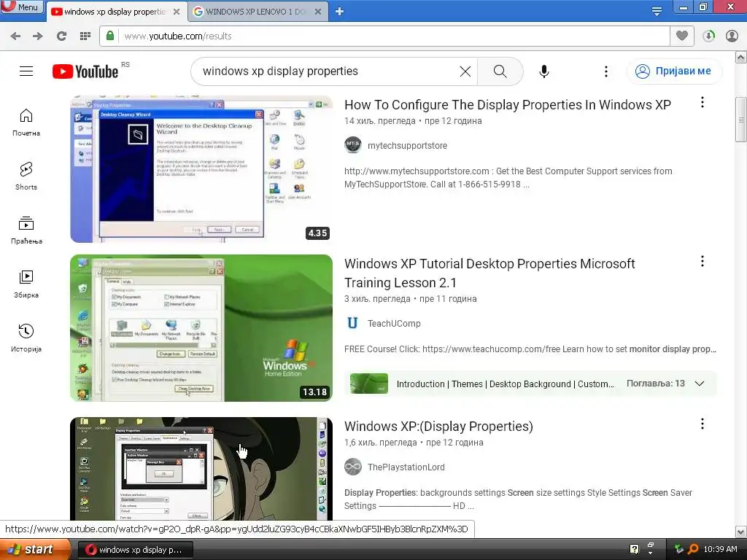Click the mytechsupportstore.com description snippet
The width and height of the screenshot is (747, 560).
[508, 178]
